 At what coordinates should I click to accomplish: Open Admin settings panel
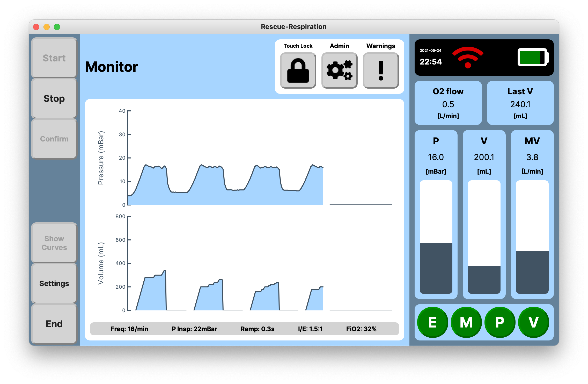coord(340,69)
